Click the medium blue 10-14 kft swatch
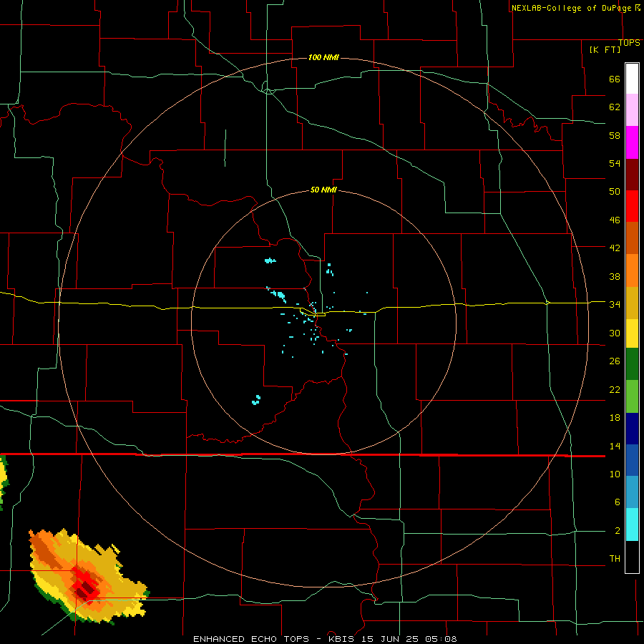Screen dimensions: 644x644 point(632,460)
